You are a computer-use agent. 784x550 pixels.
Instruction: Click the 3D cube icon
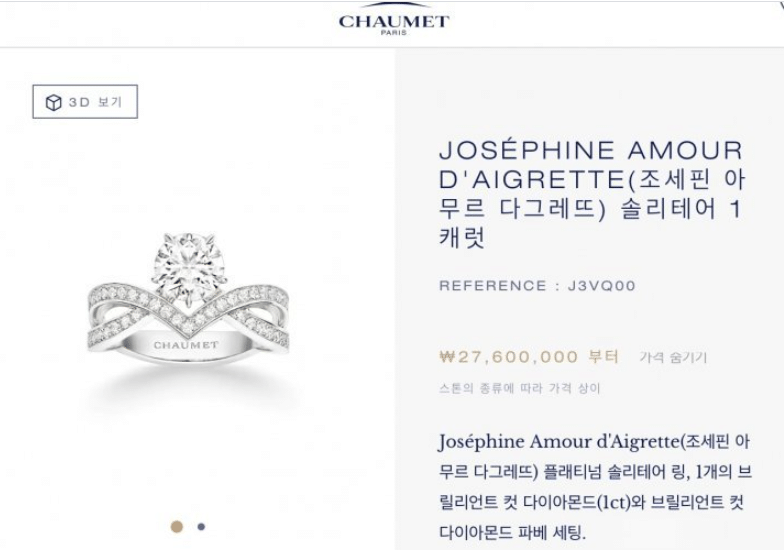[54, 102]
